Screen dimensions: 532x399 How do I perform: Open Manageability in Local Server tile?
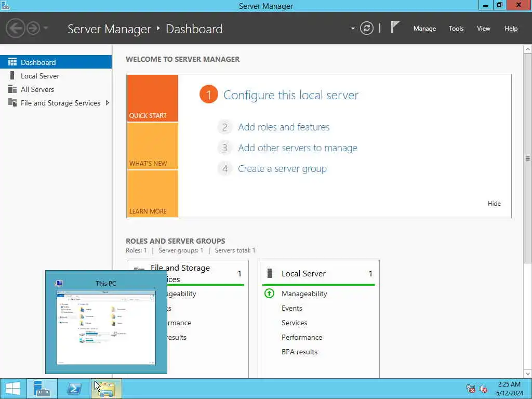click(x=304, y=294)
